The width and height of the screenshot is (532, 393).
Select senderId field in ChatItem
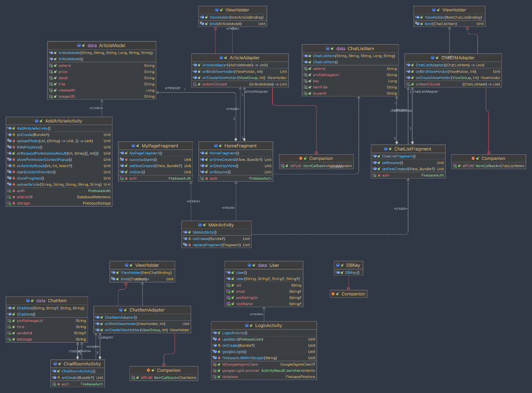[47, 333]
